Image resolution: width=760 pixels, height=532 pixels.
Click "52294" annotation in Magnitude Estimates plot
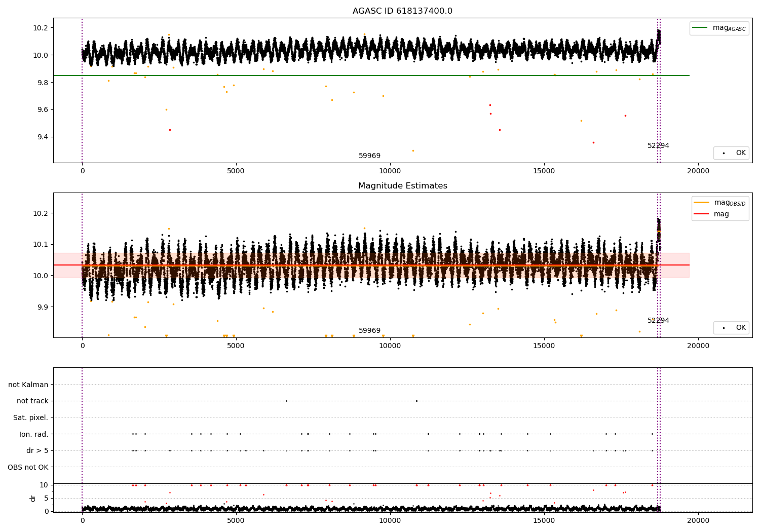658,321
